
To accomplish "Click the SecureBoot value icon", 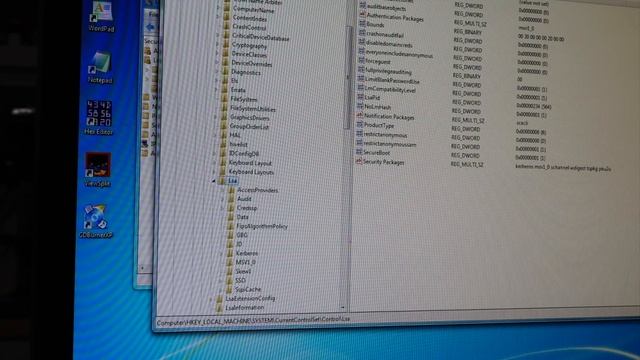I will point(359,152).
